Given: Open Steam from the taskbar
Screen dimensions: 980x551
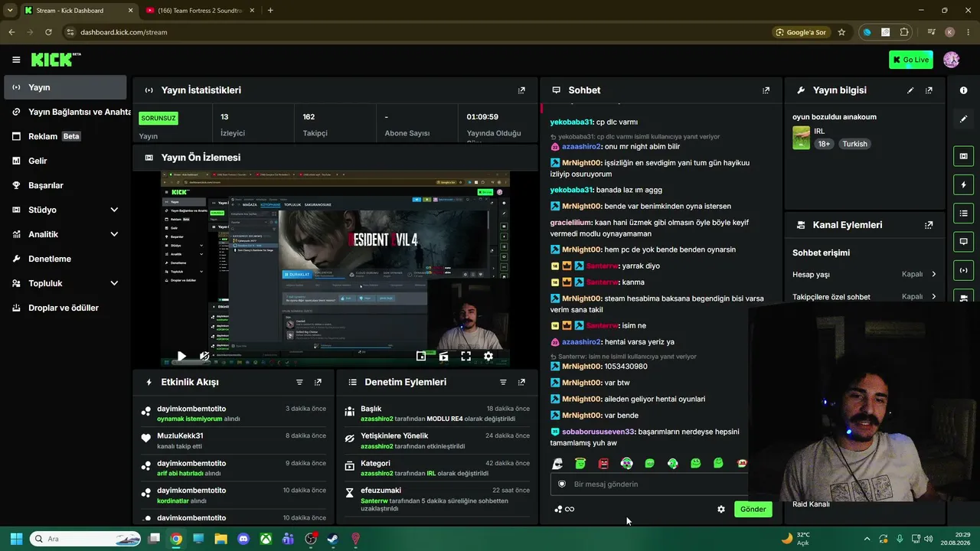Looking at the screenshot, I should 333,539.
